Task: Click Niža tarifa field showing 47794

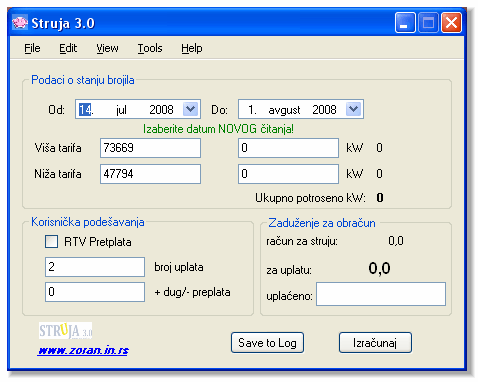Action: 150,174
